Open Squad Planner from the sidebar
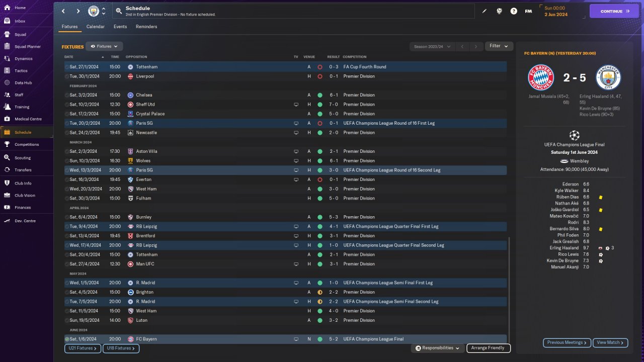 tap(27, 47)
